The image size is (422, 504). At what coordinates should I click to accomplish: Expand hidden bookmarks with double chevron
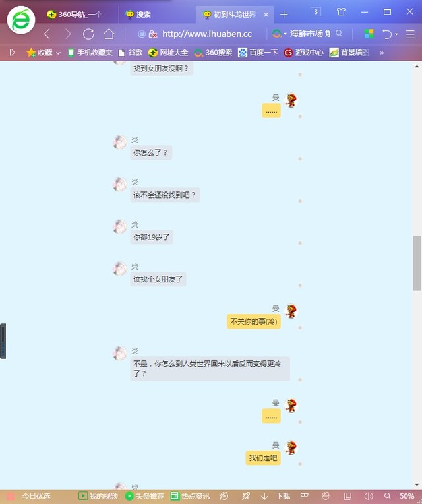pos(381,53)
